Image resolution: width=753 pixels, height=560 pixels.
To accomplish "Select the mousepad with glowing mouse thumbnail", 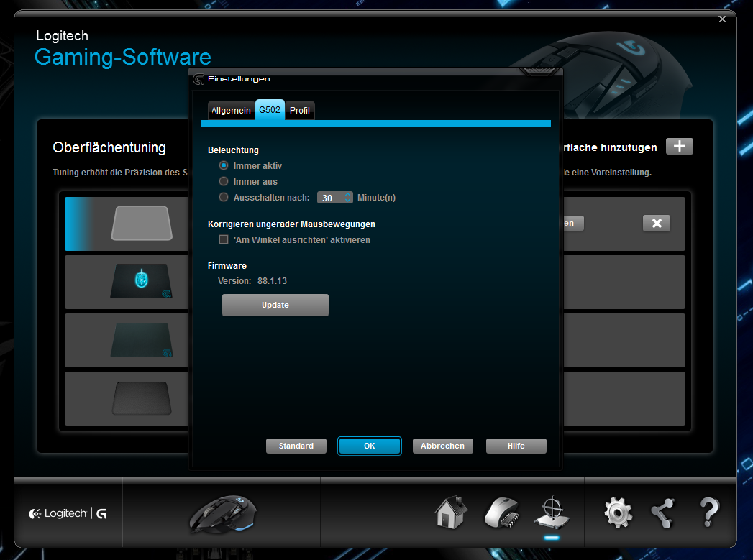I will 141,281.
